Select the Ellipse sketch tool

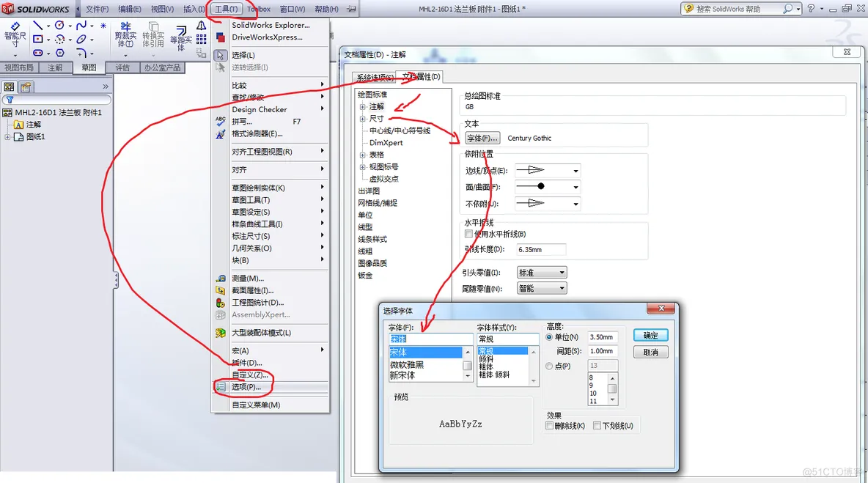point(81,40)
